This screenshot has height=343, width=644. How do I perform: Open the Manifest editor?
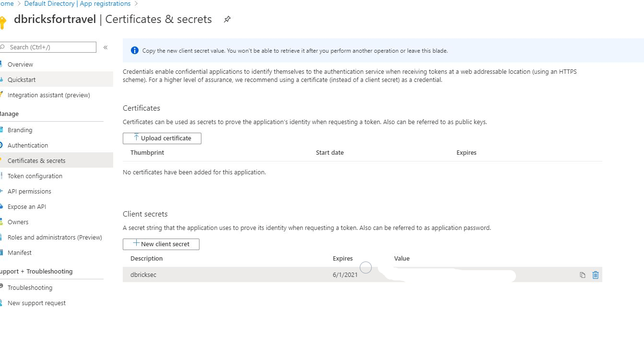[20, 253]
